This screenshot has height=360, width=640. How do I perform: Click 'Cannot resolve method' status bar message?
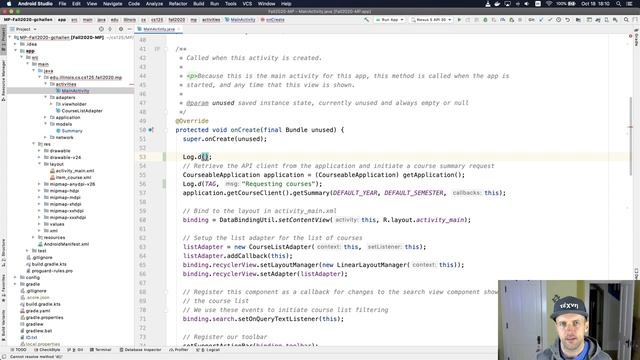coord(36,357)
